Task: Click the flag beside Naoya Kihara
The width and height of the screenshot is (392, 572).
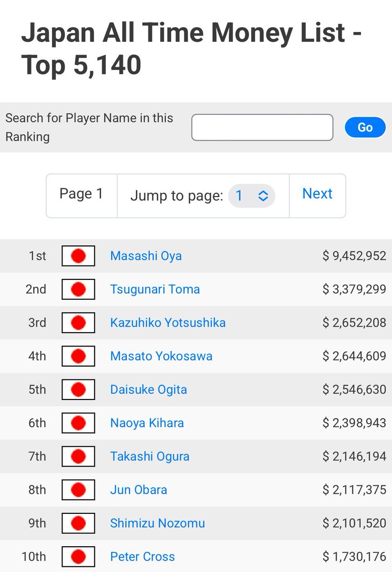Action: click(78, 423)
